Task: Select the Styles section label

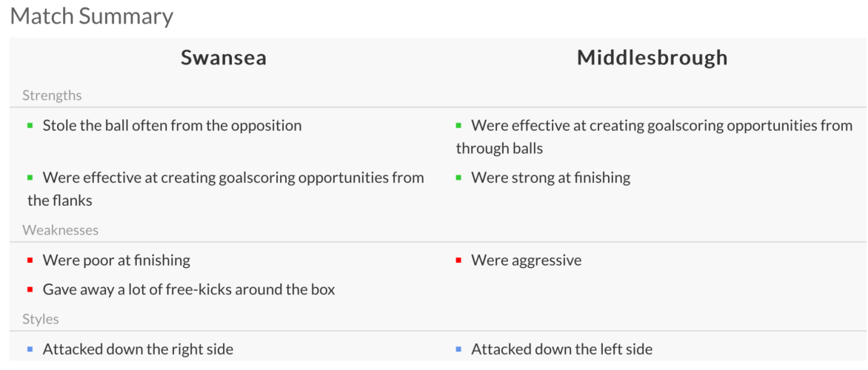Action: point(41,320)
